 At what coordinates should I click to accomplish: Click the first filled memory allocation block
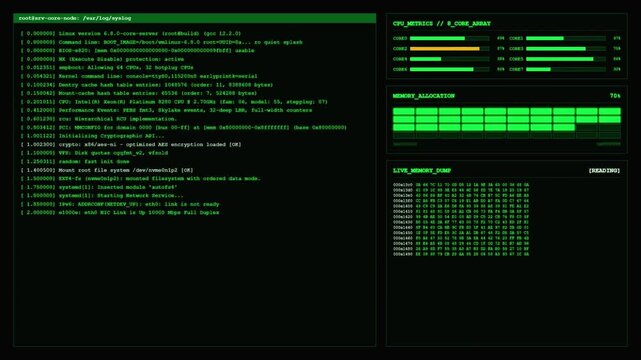[x=403, y=111]
